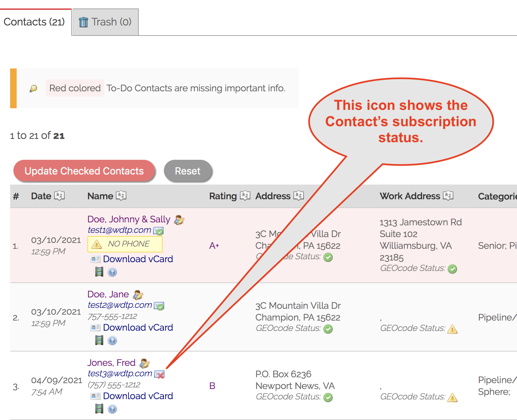This screenshot has height=420, width=517.
Task: Click the test2@wdtp.com email link
Action: click(x=120, y=305)
